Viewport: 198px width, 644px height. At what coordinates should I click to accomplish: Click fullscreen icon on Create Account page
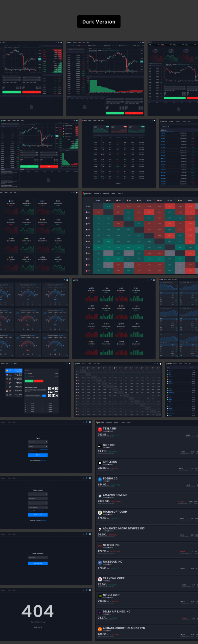tap(83, 478)
